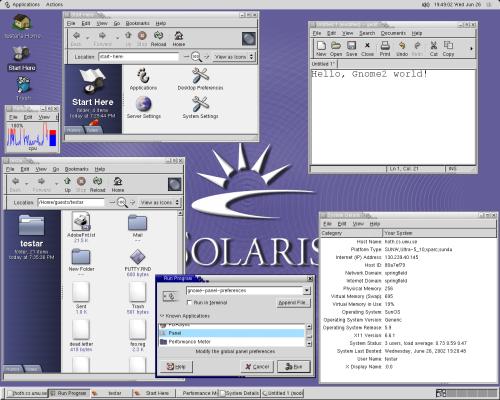The image size is (500, 400).
Task: Open the Documents menu in gedit
Action: (393, 33)
